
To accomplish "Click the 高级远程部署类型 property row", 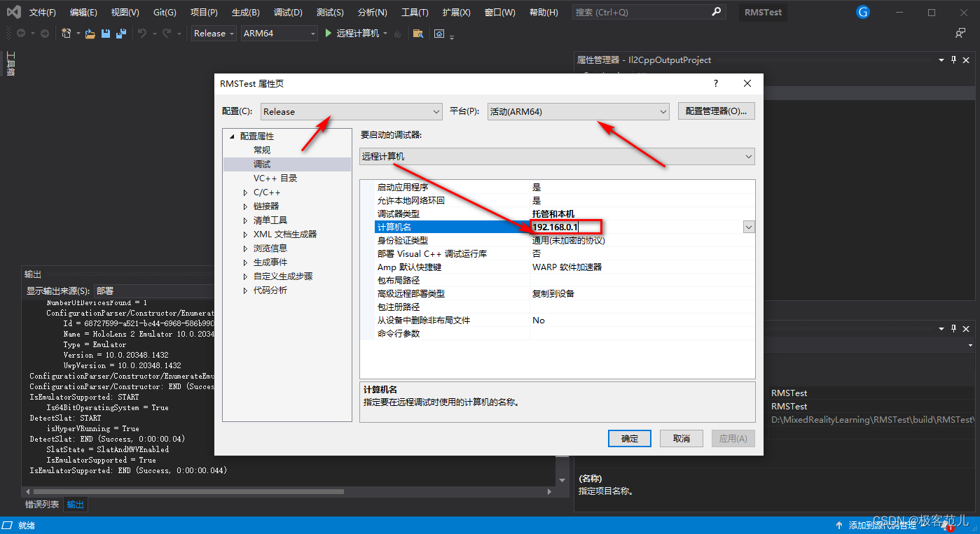I will (557, 293).
